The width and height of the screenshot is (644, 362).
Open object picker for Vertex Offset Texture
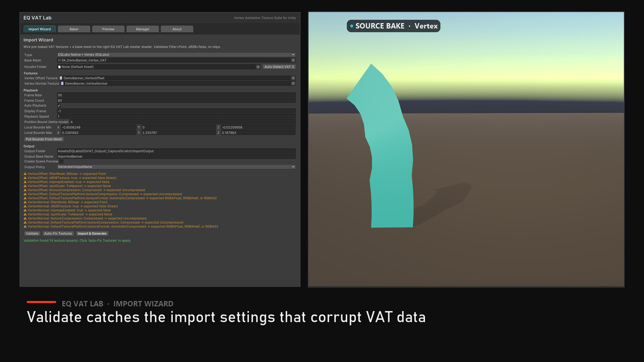click(293, 78)
